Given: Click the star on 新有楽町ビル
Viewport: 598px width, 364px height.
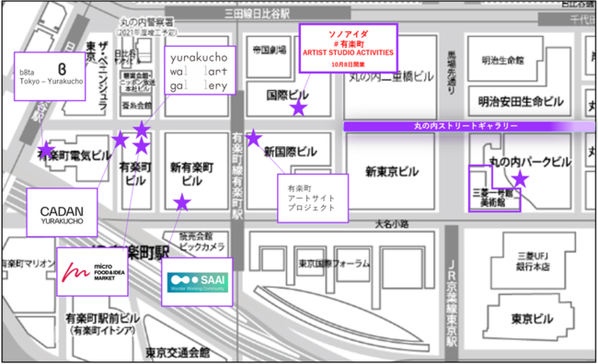Looking at the screenshot, I should pos(182,202).
